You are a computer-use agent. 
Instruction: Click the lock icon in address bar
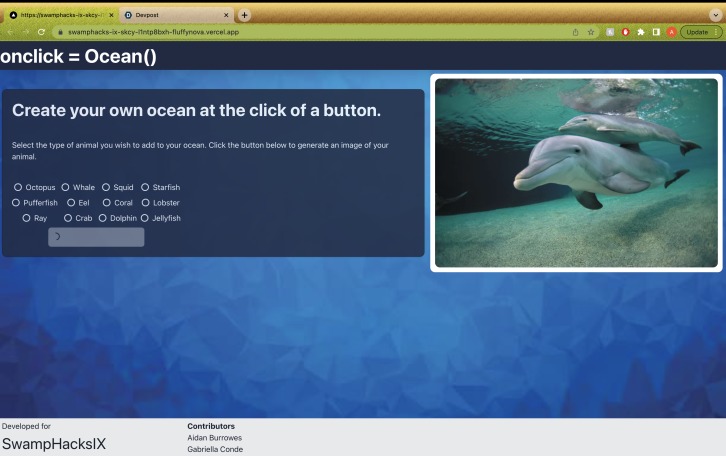(60, 32)
